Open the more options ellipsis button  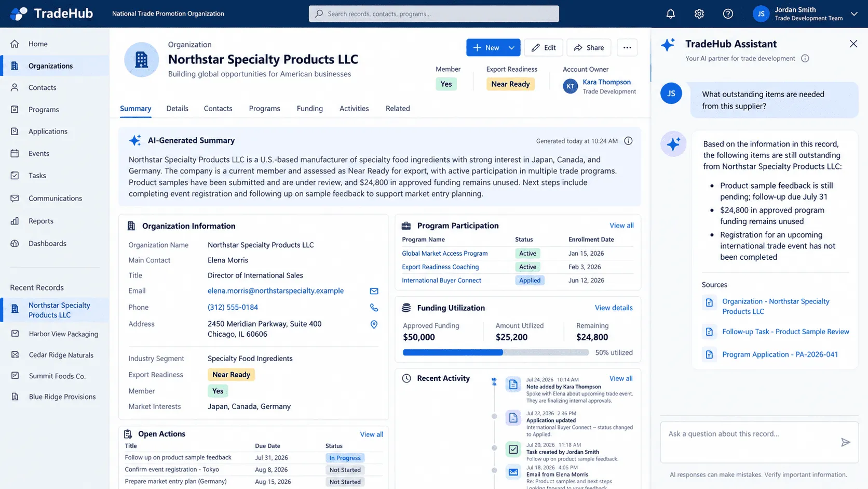[627, 48]
